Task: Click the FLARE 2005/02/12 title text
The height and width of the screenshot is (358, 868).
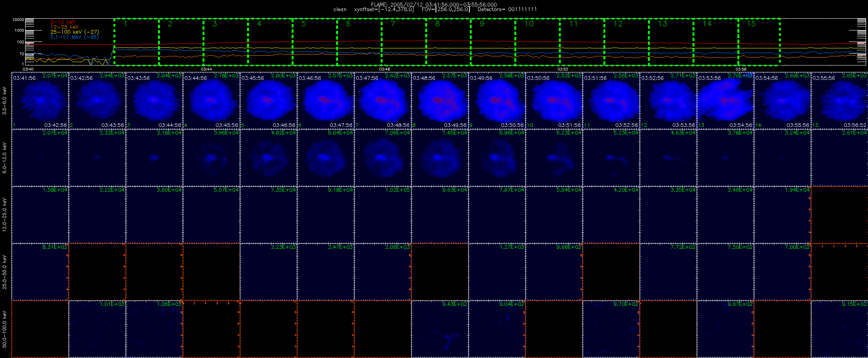Action: (x=434, y=5)
